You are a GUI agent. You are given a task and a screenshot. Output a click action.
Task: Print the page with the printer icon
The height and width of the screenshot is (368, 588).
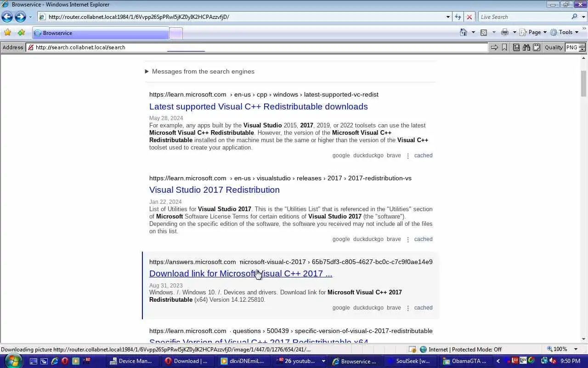tap(505, 32)
